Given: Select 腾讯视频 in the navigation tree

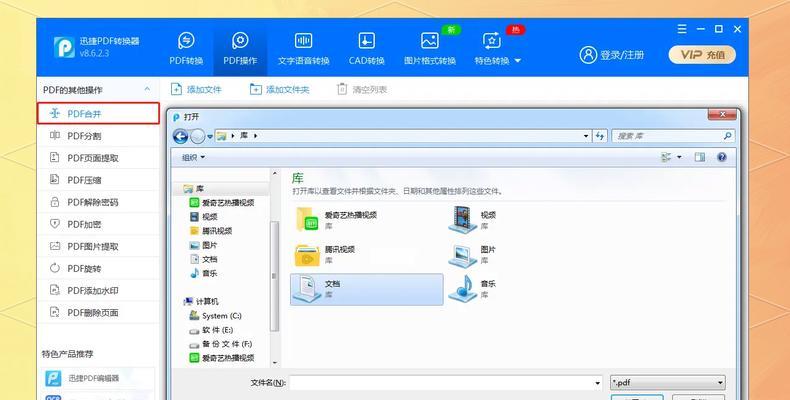Looking at the screenshot, I should pos(211,231).
